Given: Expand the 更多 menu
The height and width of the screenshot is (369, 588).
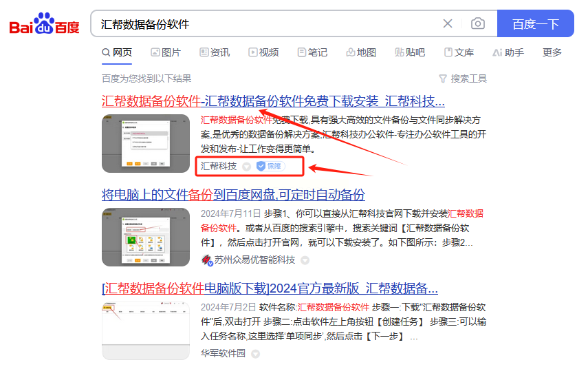Looking at the screenshot, I should coord(552,52).
